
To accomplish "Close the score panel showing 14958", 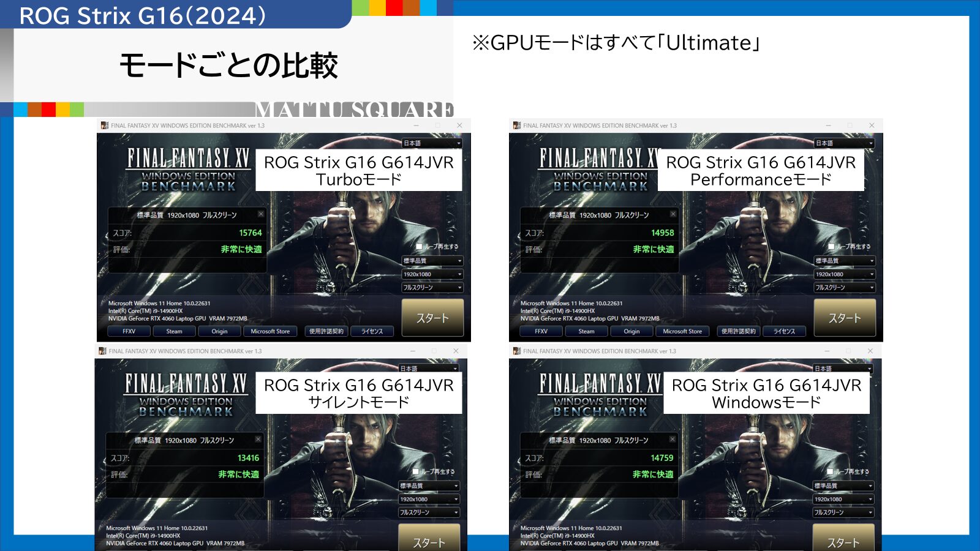I will (x=673, y=214).
